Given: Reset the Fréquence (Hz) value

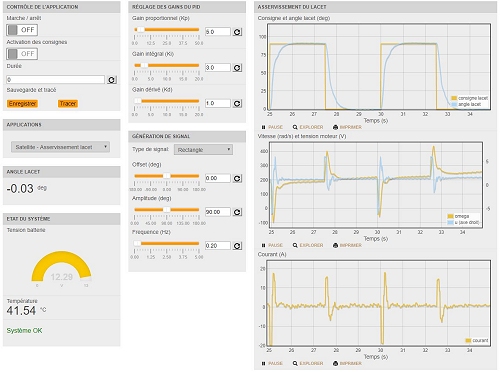Looking at the screenshot, I should point(237,246).
